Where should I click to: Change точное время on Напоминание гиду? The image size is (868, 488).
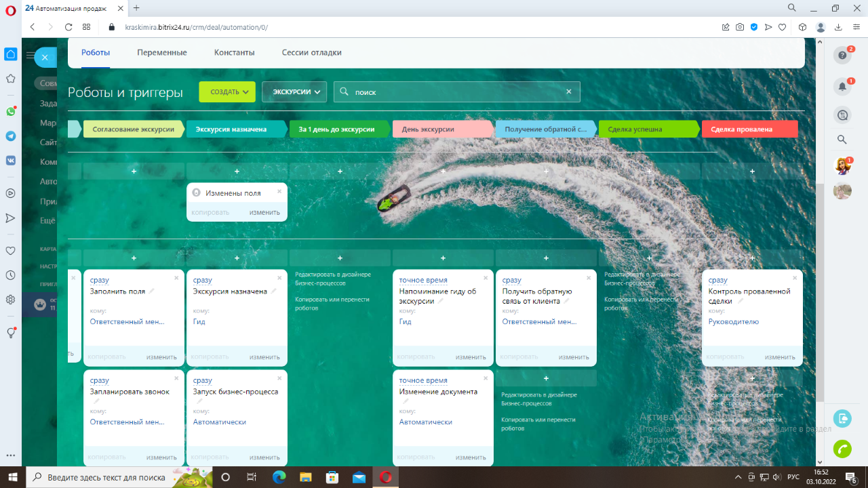tap(423, 280)
